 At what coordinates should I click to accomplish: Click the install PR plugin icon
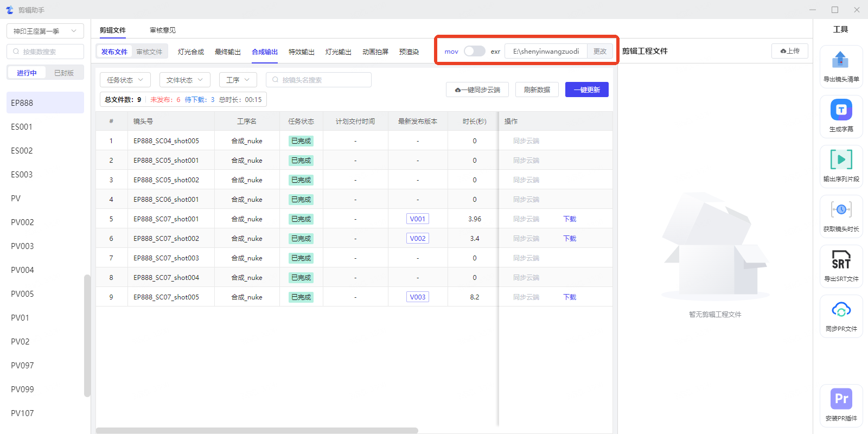[x=841, y=399]
